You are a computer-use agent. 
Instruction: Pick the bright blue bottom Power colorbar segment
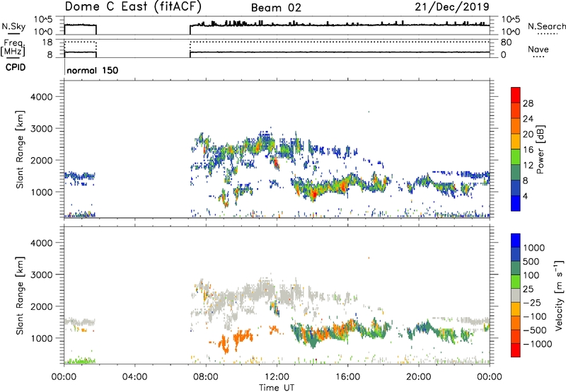click(x=516, y=203)
